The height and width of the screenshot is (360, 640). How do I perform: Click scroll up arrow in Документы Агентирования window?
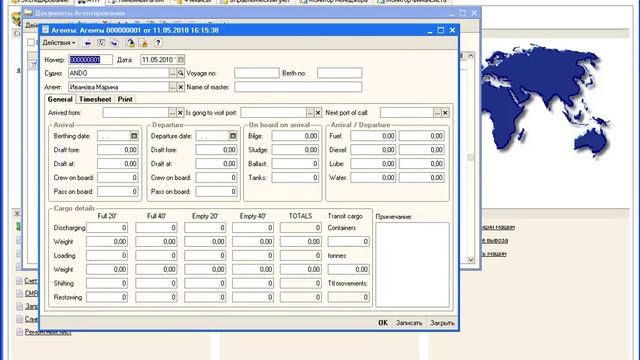[471, 56]
